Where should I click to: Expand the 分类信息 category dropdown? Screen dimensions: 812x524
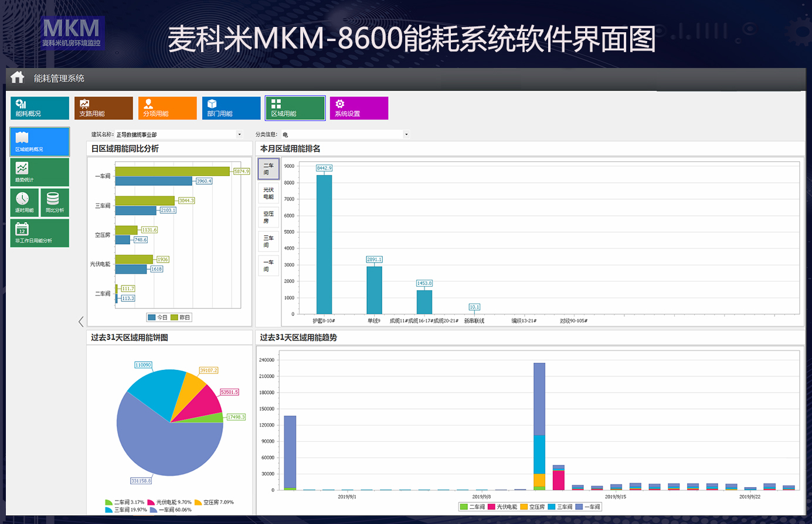pyautogui.click(x=406, y=135)
